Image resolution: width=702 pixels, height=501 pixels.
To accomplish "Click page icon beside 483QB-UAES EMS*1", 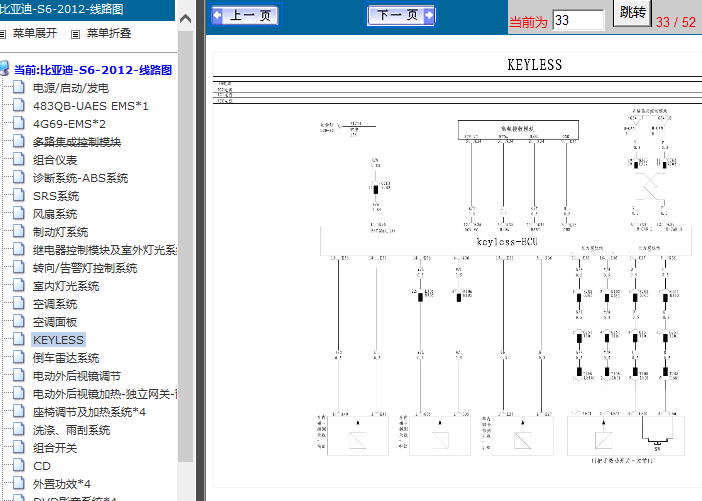I will 19,105.
